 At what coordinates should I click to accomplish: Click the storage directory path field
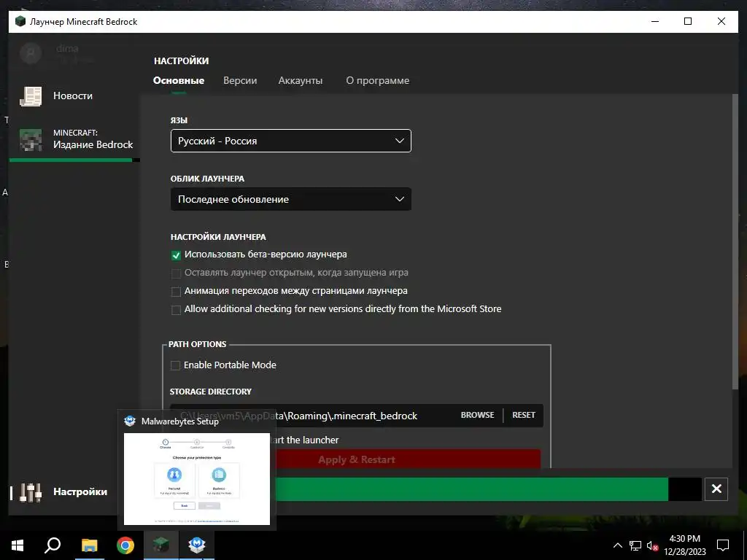(312, 416)
